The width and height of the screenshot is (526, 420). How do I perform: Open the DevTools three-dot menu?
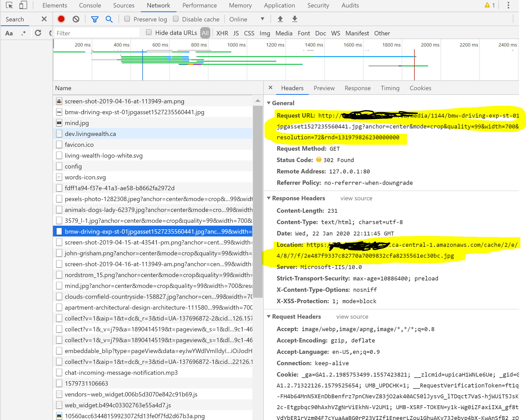[508, 5]
